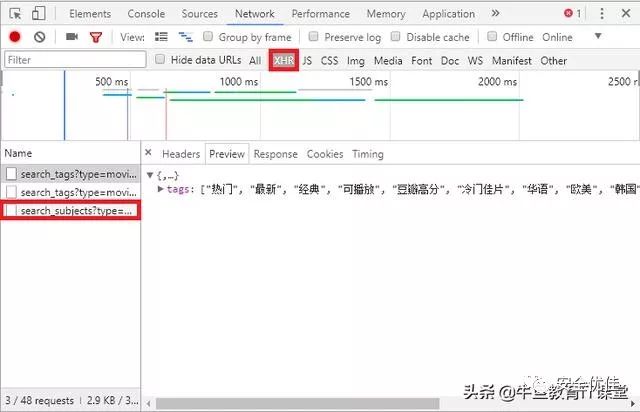Click the 2000 ms timeline marker

point(498,82)
